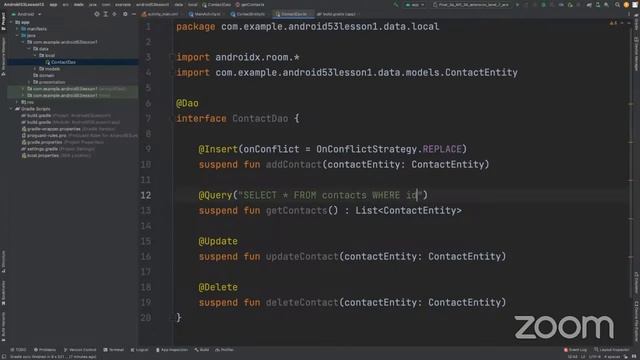This screenshot has height=360, width=640.
Task: Toggle the Emulator tool window stripe
Action: 636,282
